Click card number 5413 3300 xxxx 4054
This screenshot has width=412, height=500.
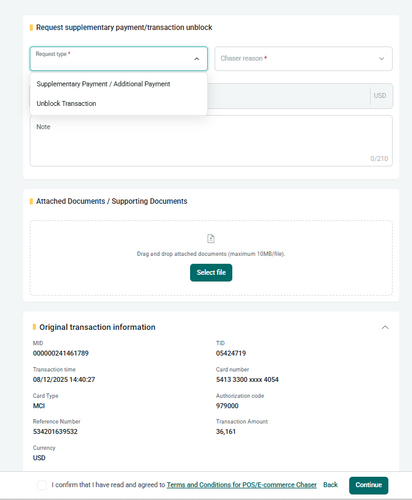(247, 380)
